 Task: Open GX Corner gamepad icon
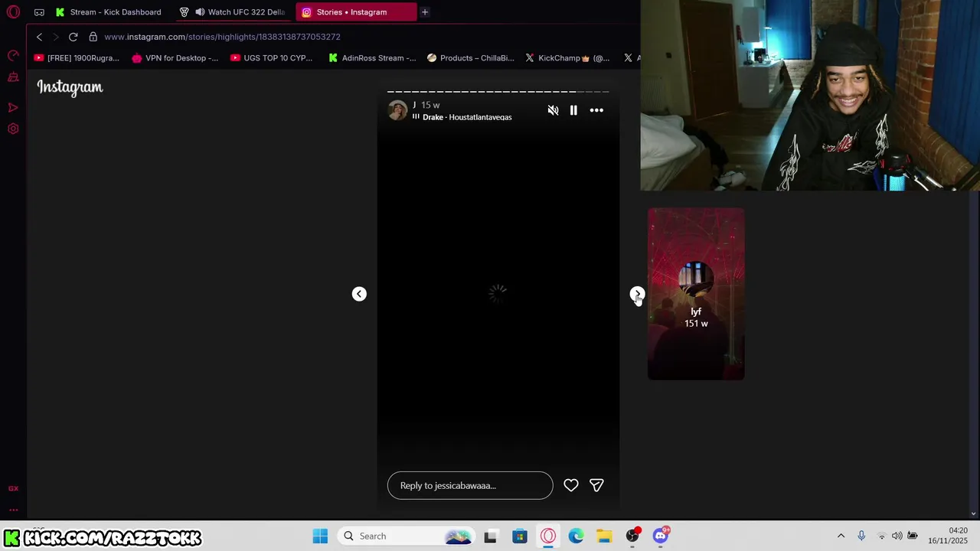[39, 12]
